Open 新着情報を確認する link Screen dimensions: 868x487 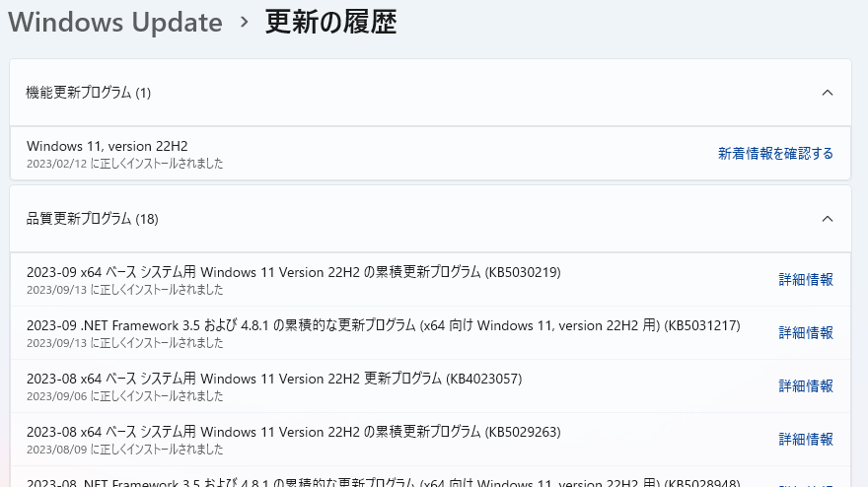tap(775, 153)
